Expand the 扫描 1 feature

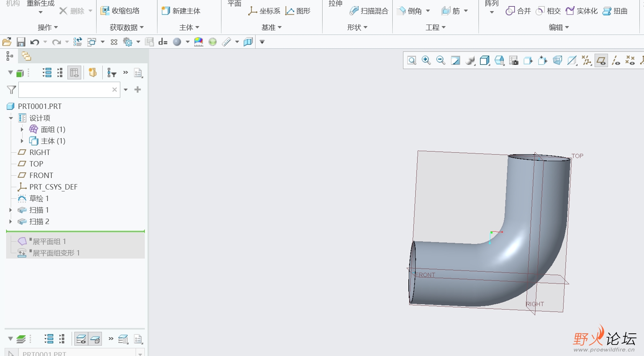[11, 210]
